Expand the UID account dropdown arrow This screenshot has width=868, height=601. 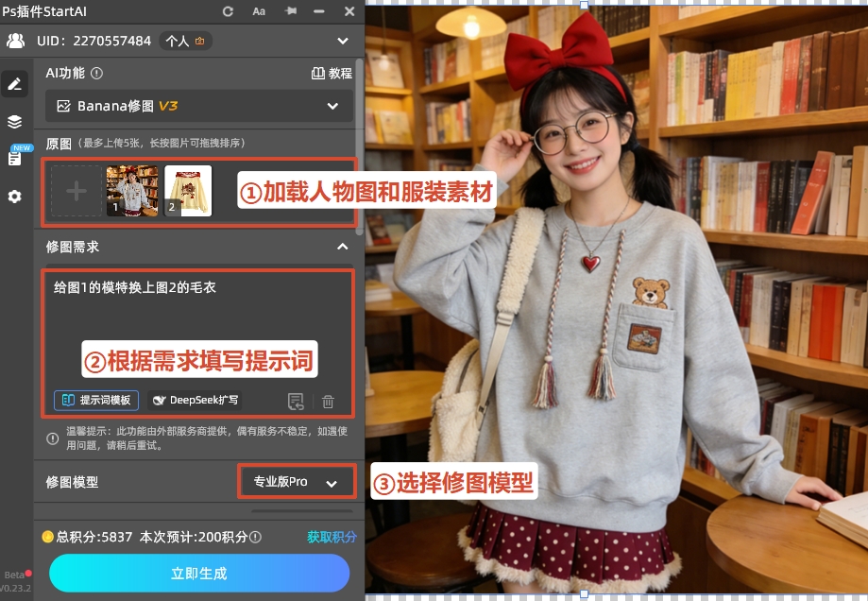342,41
